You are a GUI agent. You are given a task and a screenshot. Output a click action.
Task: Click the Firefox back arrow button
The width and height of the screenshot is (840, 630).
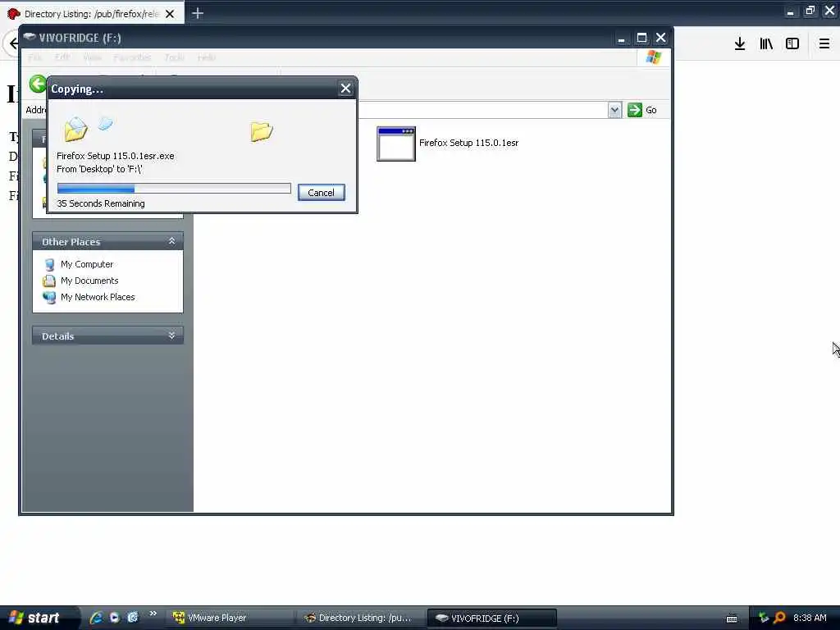[x=13, y=43]
